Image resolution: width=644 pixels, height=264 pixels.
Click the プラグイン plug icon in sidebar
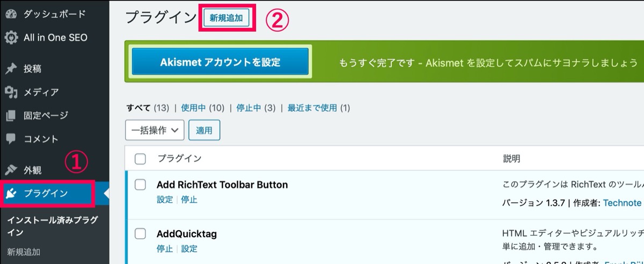(x=11, y=194)
